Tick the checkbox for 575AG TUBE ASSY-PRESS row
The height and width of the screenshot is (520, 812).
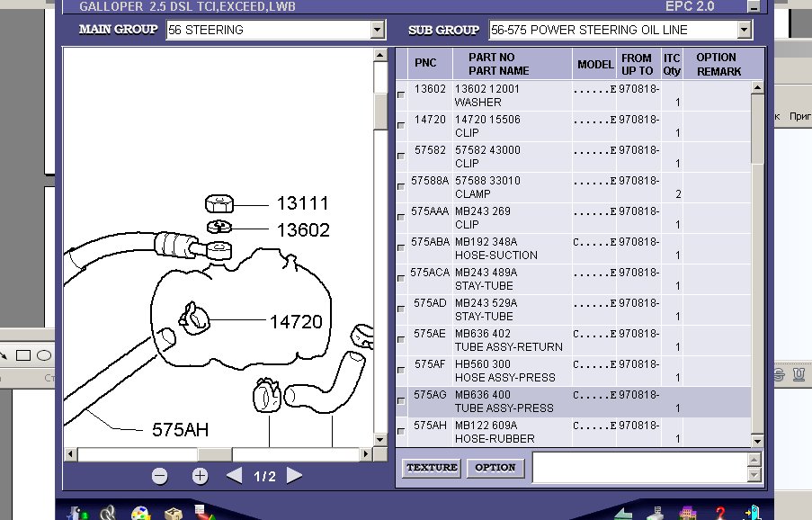click(401, 400)
